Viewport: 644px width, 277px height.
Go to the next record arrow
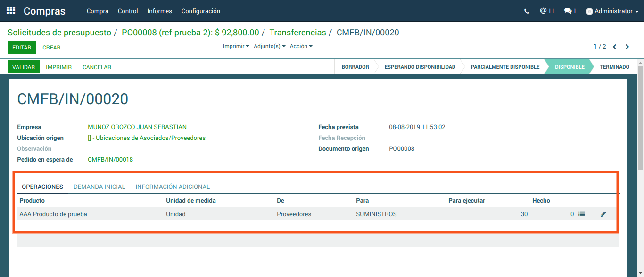pyautogui.click(x=627, y=47)
